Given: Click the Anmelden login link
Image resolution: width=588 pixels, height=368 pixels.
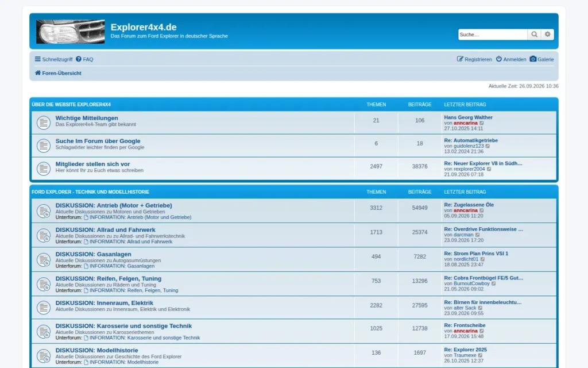Looking at the screenshot, I should coord(510,59).
